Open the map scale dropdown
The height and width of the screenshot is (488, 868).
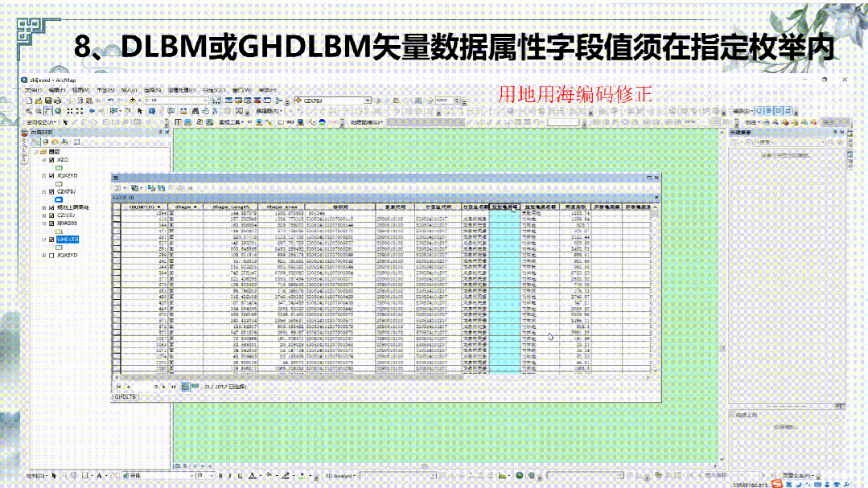(205, 100)
